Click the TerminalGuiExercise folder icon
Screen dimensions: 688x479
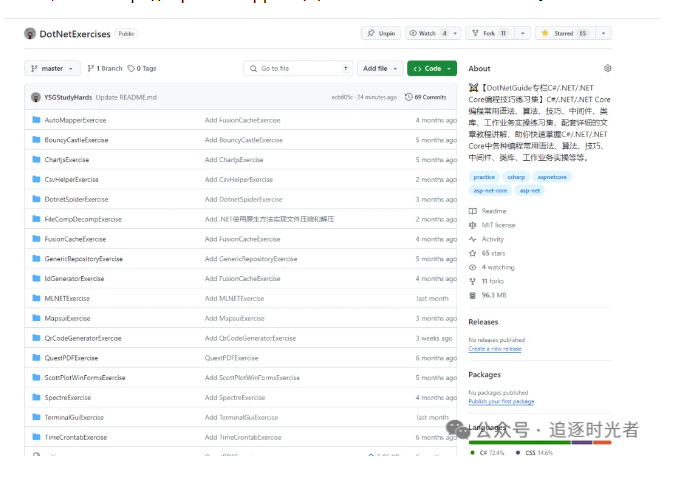point(36,417)
